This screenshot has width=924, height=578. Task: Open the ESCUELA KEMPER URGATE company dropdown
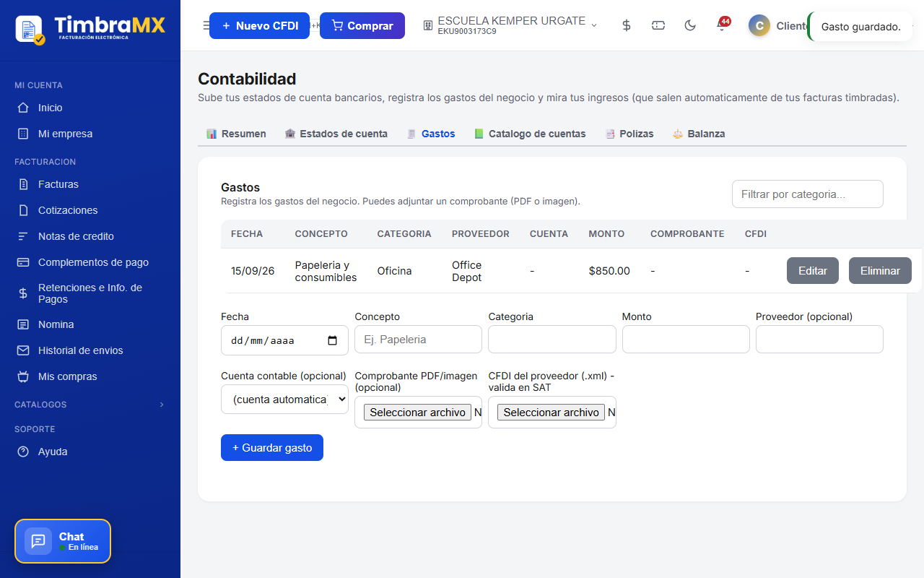coord(510,25)
